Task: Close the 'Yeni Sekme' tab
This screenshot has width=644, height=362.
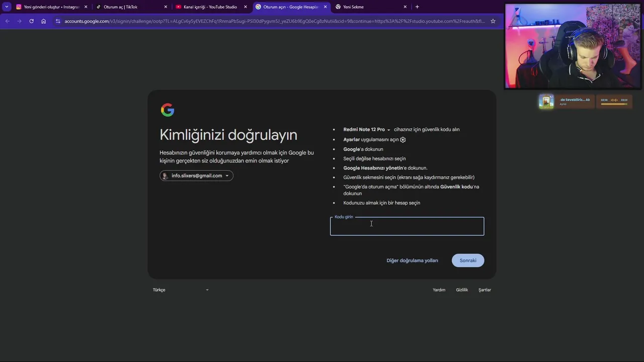Action: [x=405, y=7]
